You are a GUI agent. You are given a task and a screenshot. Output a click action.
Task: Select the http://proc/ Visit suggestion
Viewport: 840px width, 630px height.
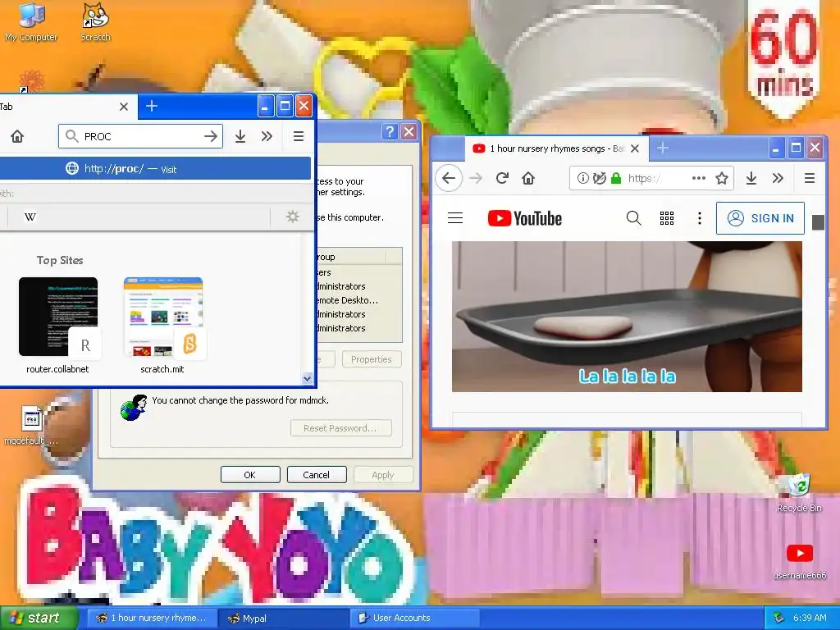pos(155,169)
